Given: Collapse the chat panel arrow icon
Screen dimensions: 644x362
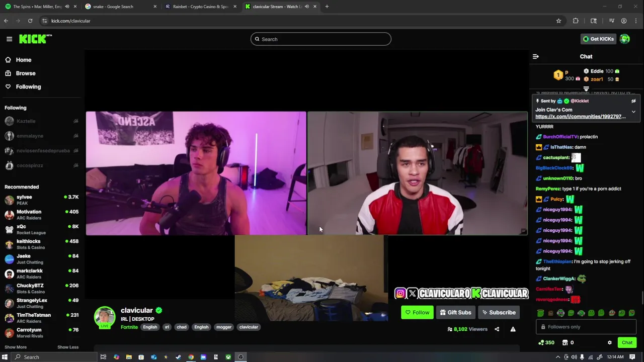Looking at the screenshot, I should pyautogui.click(x=535, y=56).
